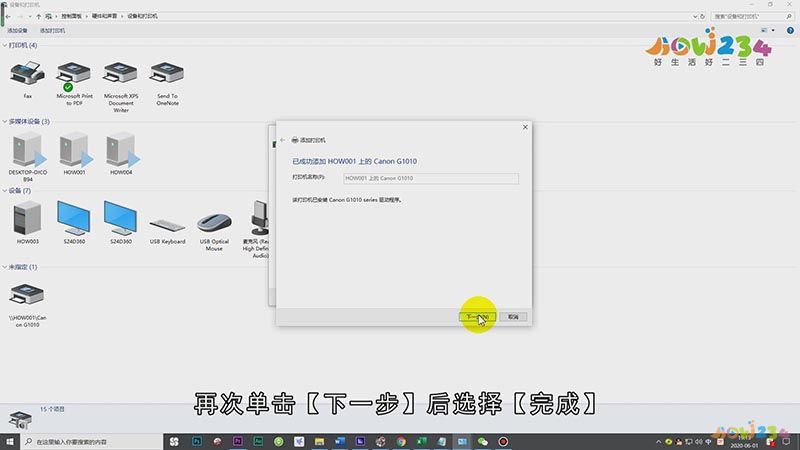Click the screen recorder taskbar icon
800x450 pixels.
pyautogui.click(x=503, y=441)
